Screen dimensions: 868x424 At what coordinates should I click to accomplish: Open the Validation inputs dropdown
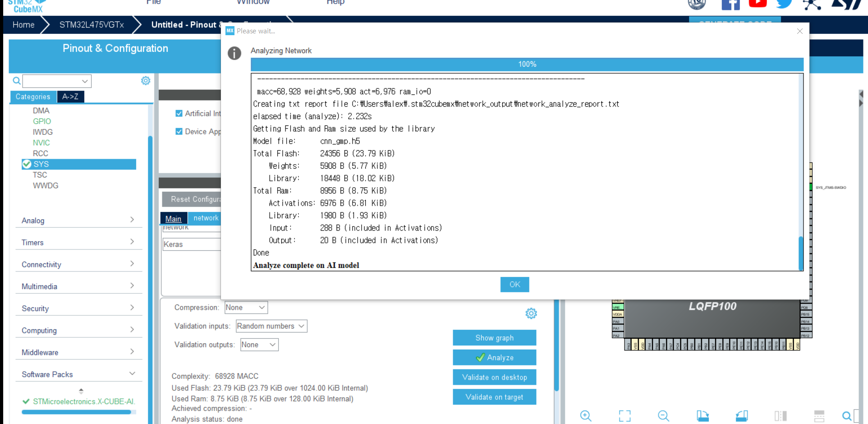(271, 326)
